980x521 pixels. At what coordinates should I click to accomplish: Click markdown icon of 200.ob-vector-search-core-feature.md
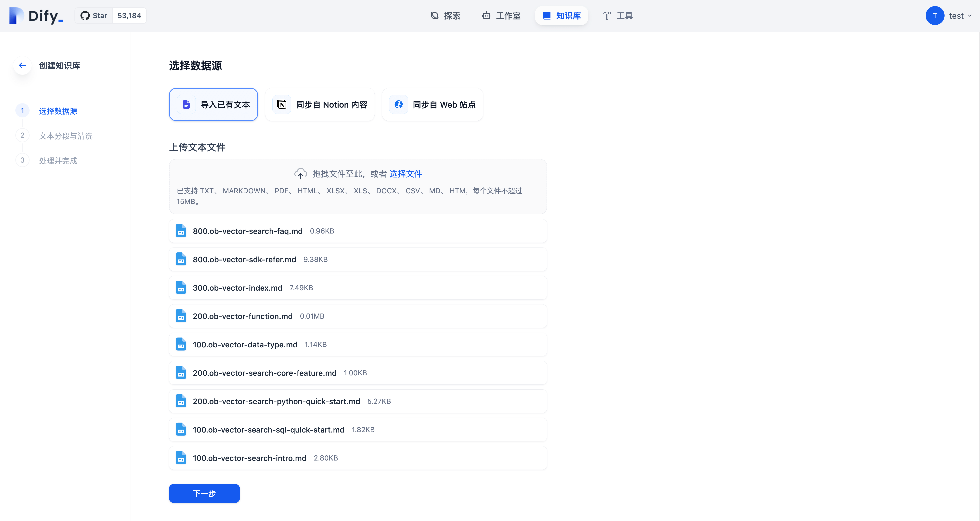181,373
